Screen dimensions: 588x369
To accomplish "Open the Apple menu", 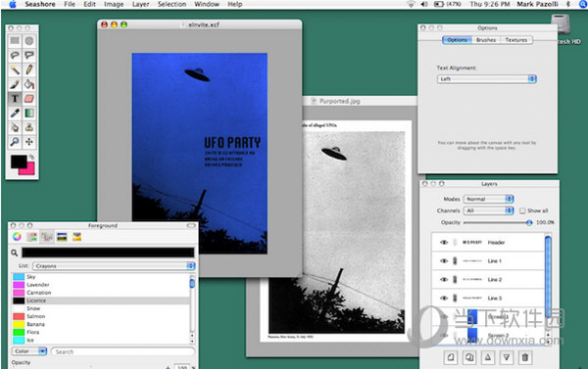I will [13, 4].
